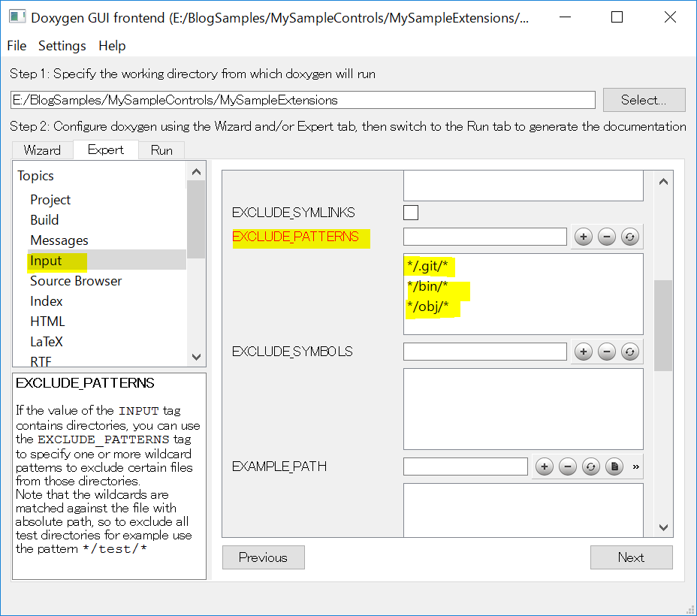Add pattern with EXCLUDE_PATTERNS plus icon

click(583, 237)
